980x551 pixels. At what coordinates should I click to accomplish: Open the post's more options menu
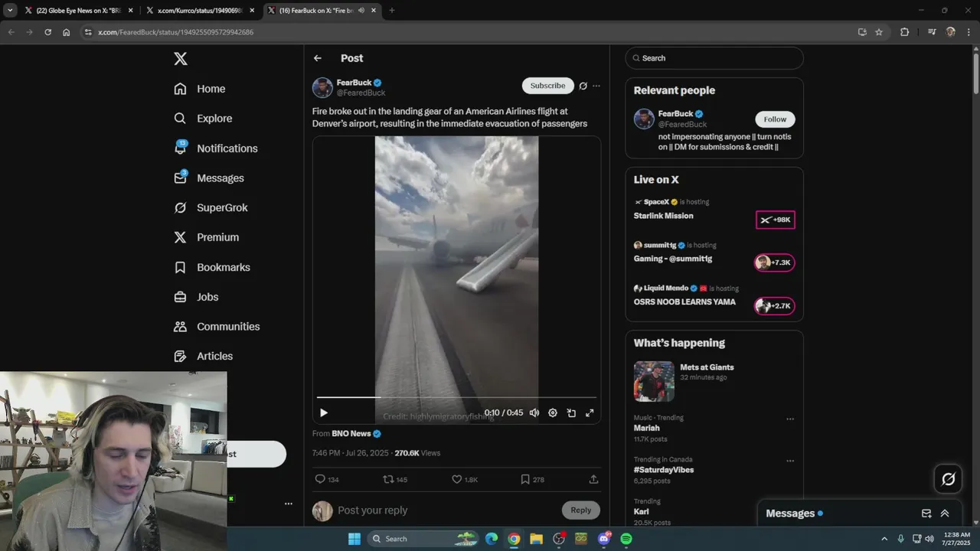click(x=596, y=86)
